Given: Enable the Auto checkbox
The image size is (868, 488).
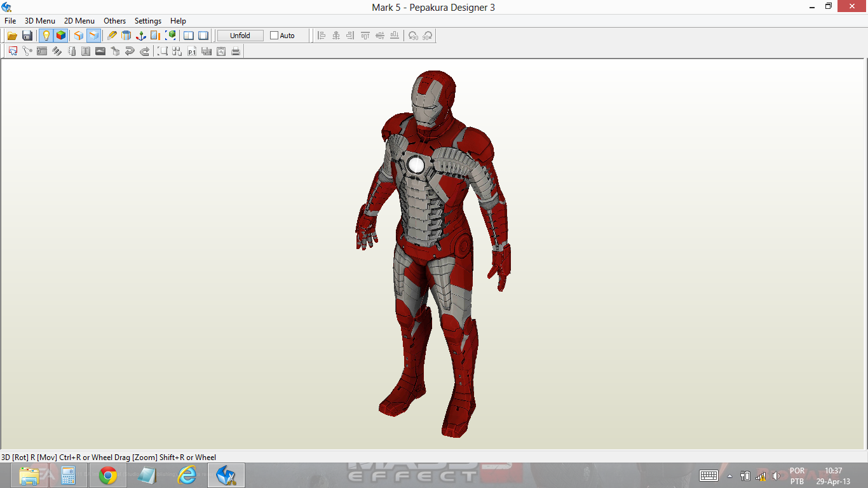Looking at the screenshot, I should (275, 36).
